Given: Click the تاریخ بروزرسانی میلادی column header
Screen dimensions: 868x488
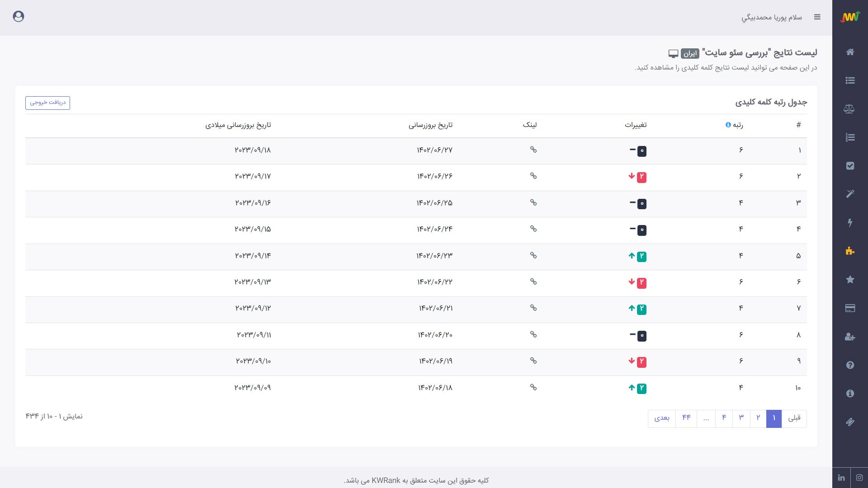Looking at the screenshot, I should (238, 125).
